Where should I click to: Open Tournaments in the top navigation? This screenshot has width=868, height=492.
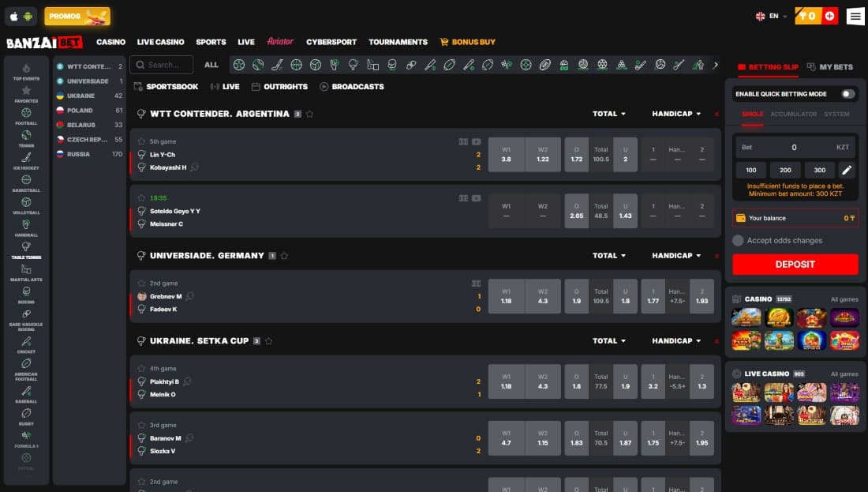coord(398,42)
